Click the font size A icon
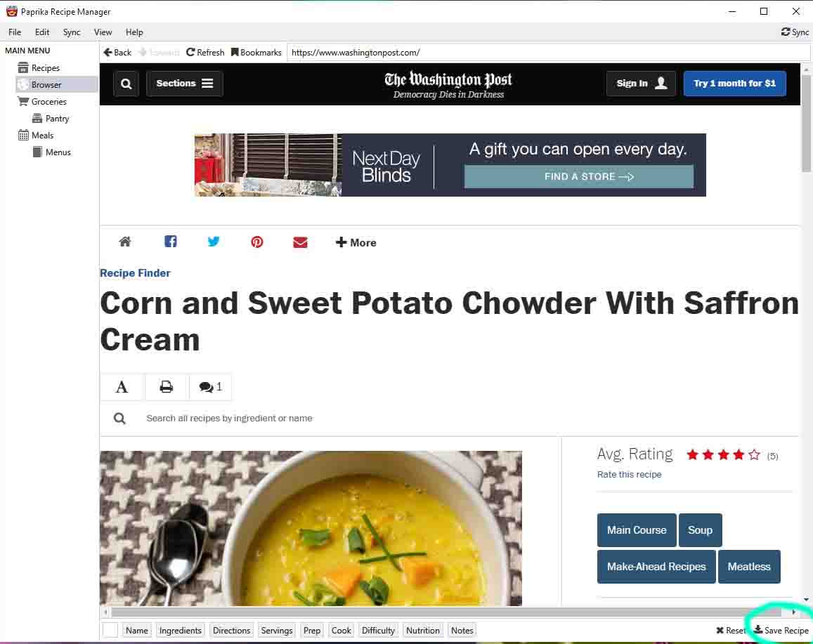 122,386
